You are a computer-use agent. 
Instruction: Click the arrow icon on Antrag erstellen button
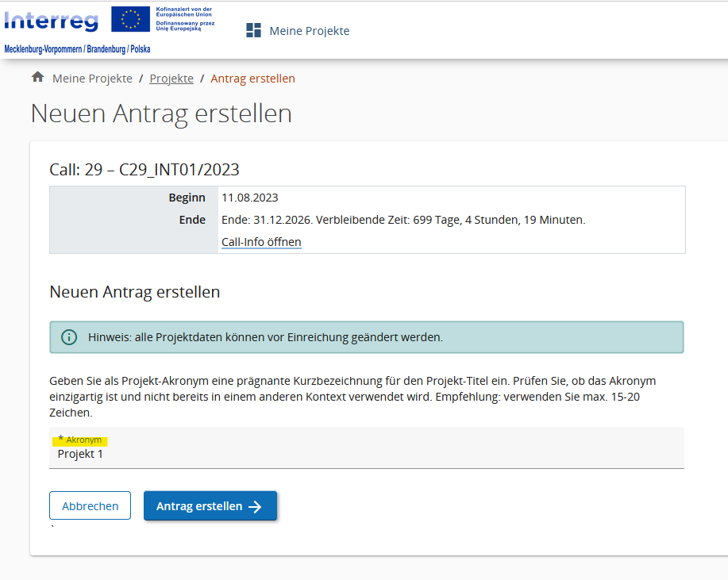click(x=255, y=507)
